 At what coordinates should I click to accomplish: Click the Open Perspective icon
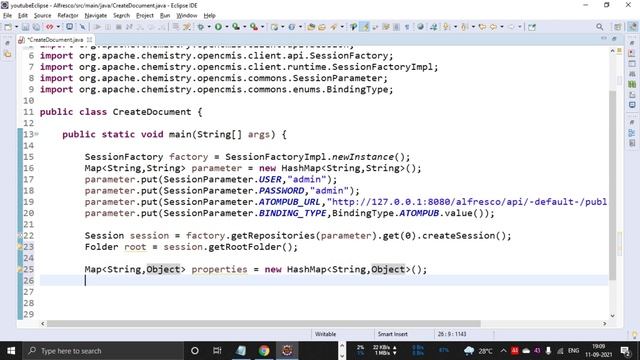pyautogui.click(x=618, y=27)
